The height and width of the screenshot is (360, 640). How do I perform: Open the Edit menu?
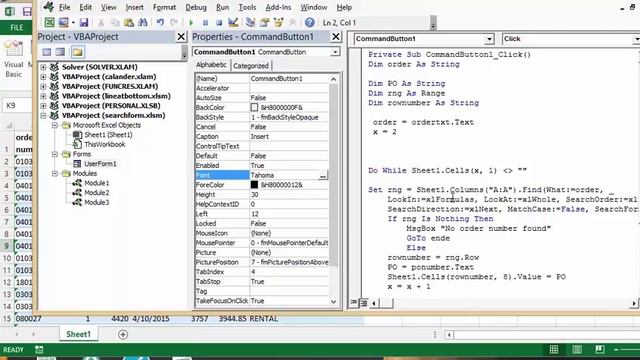tap(85, 7)
